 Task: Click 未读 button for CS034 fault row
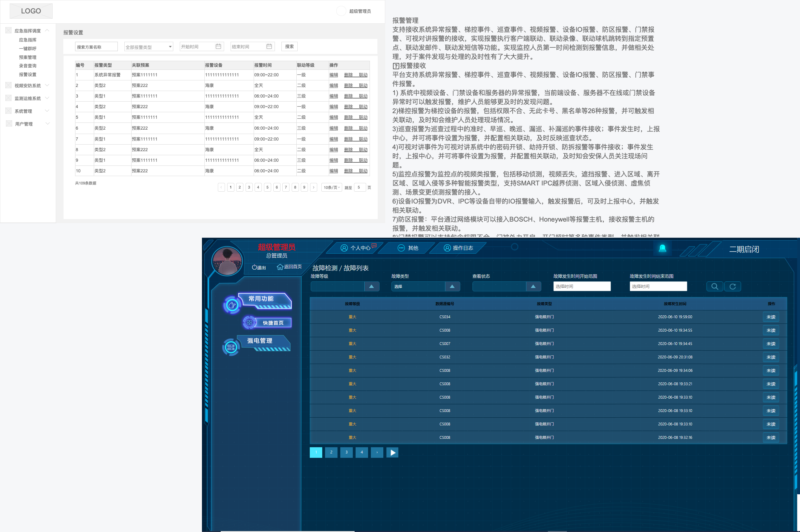[x=771, y=317]
